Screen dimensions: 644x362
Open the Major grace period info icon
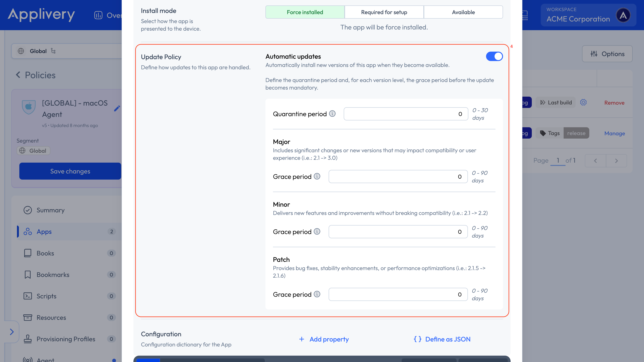[x=317, y=177]
